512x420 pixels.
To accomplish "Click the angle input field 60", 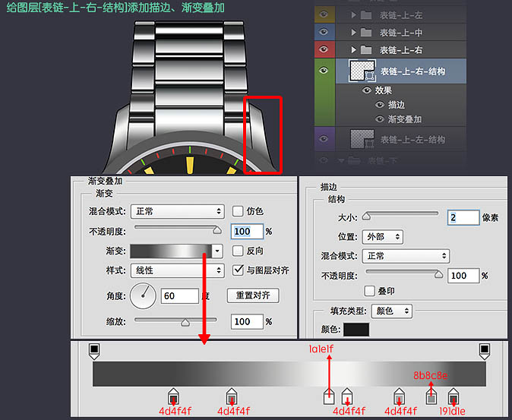I will click(179, 296).
